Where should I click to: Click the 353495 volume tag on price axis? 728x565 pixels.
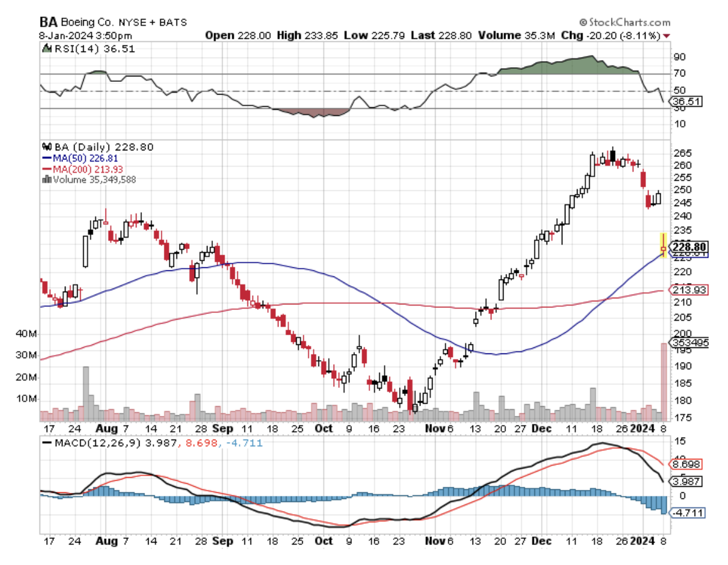688,343
